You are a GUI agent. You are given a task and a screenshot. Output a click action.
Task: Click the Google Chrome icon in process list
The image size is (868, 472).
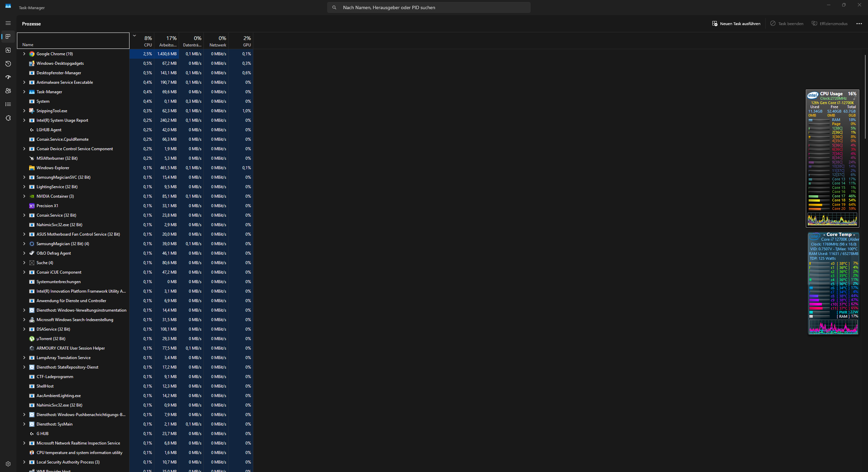(32, 54)
